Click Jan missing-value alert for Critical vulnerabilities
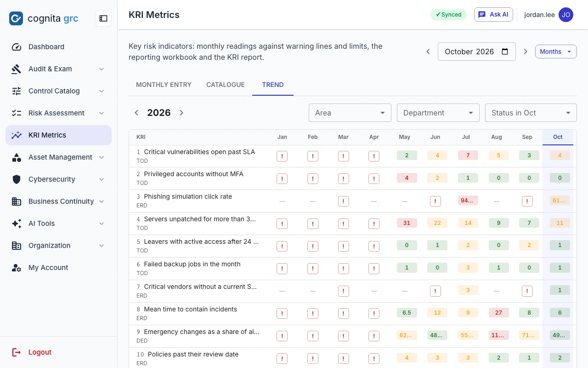The height and width of the screenshot is (368, 588). [x=282, y=156]
